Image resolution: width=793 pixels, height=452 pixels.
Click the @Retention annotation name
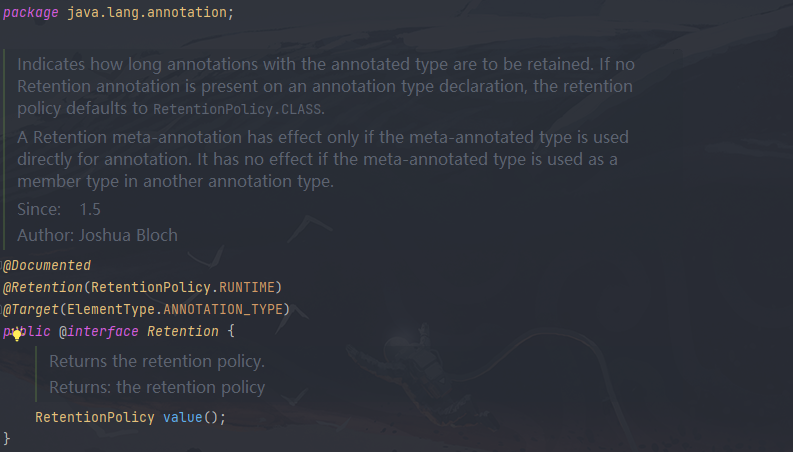(43, 287)
